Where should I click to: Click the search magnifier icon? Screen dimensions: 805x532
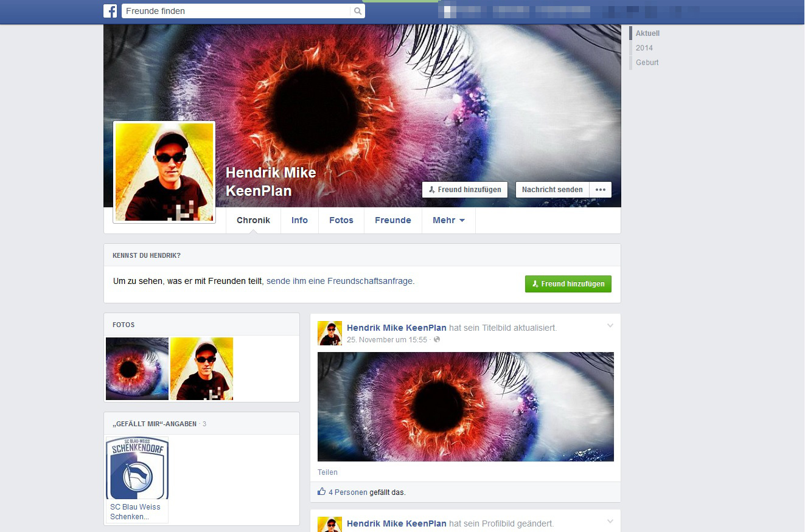[x=358, y=11]
